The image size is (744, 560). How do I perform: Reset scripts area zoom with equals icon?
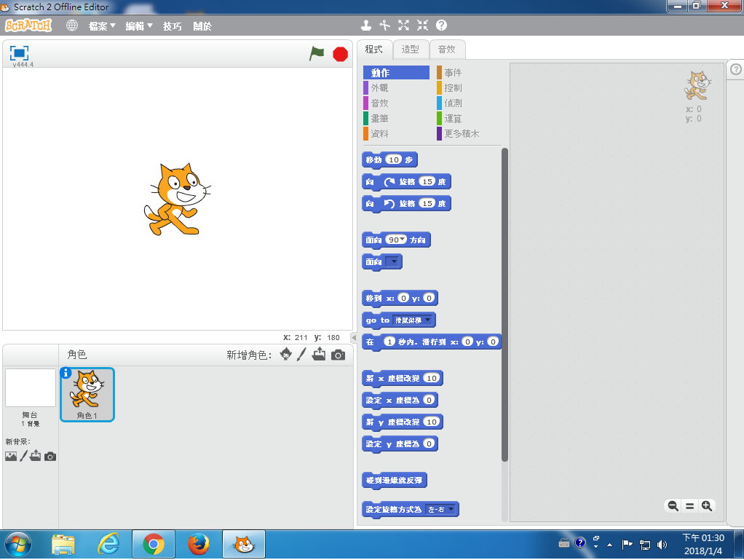click(690, 506)
